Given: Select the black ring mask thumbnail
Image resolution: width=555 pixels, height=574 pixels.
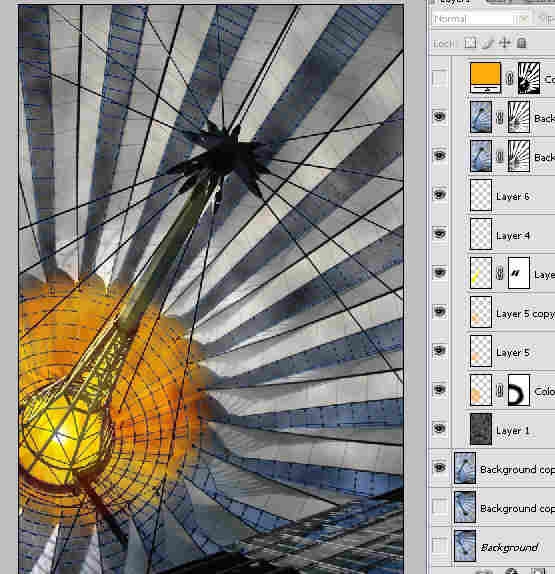Looking at the screenshot, I should (519, 390).
